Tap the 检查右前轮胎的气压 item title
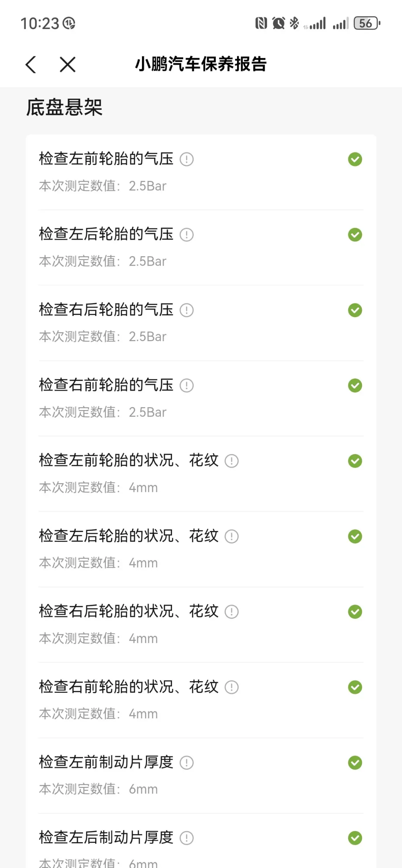This screenshot has width=402, height=868. tap(106, 385)
